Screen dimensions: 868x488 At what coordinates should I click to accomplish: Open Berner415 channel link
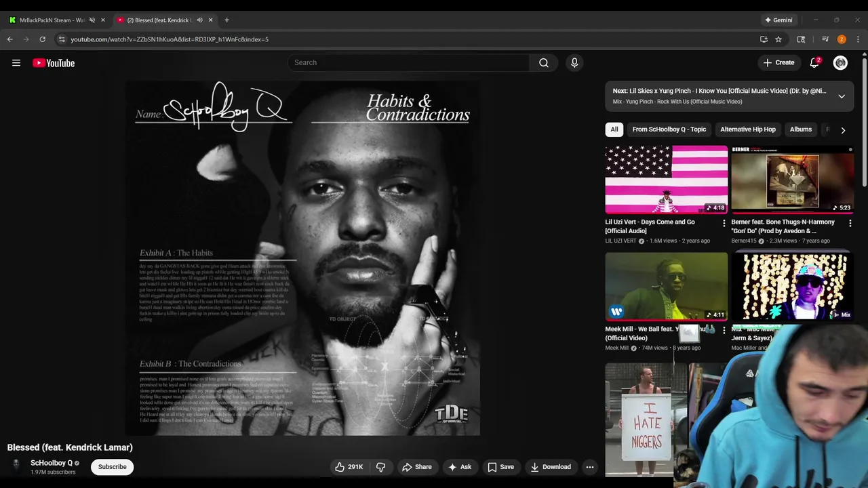pyautogui.click(x=744, y=241)
